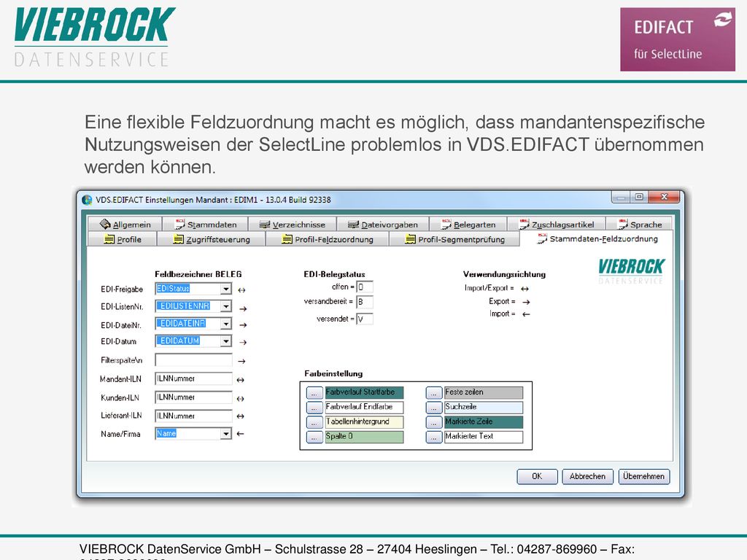The image size is (747, 560).
Task: Open color picker for Markierter Text
Action: pyautogui.click(x=434, y=437)
